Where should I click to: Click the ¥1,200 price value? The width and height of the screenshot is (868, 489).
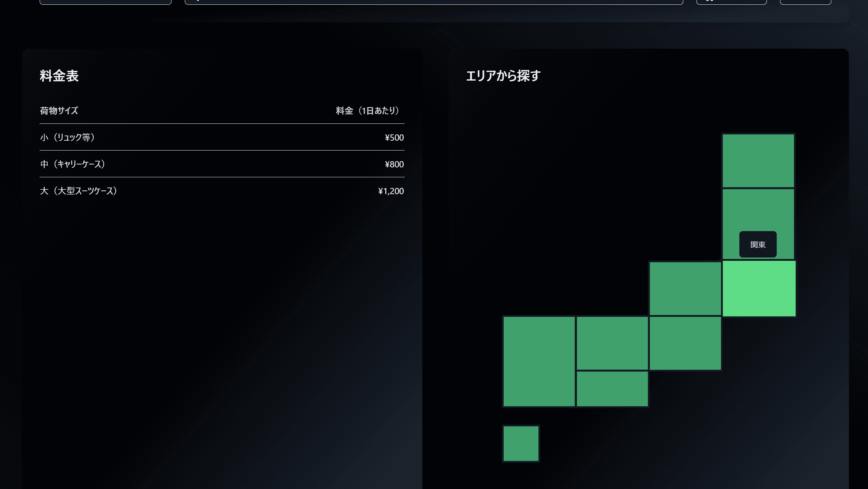click(391, 191)
